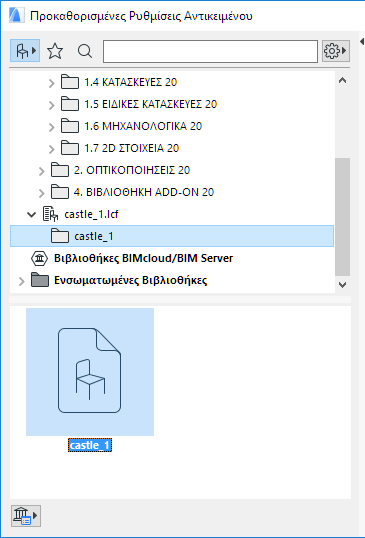Click the castle_1 label under the thumbnail

(x=90, y=445)
